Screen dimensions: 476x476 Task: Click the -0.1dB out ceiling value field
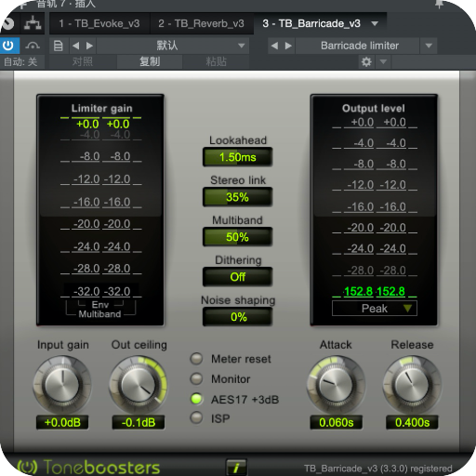pos(139,422)
